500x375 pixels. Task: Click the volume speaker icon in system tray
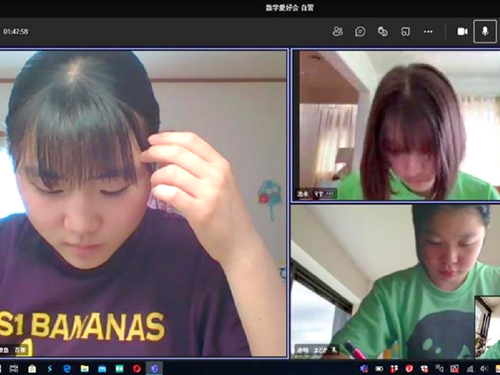484,368
